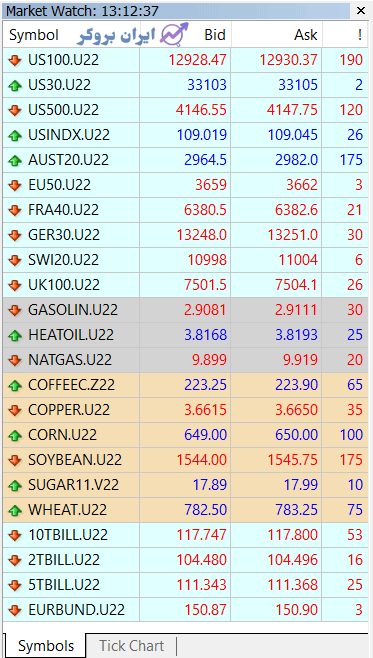Viewport: 373px width, 658px height.
Task: Click the 10TBILL.U22 ask price 117.800
Action: pos(292,535)
